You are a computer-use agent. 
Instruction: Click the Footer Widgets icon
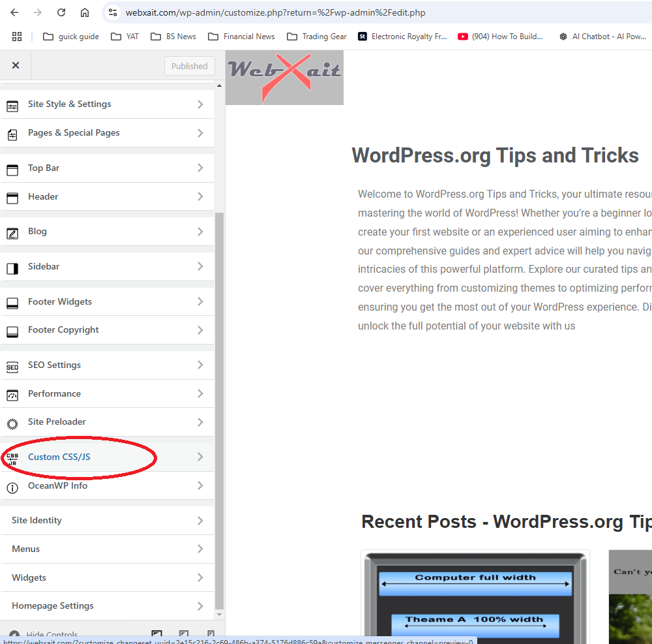click(x=12, y=303)
